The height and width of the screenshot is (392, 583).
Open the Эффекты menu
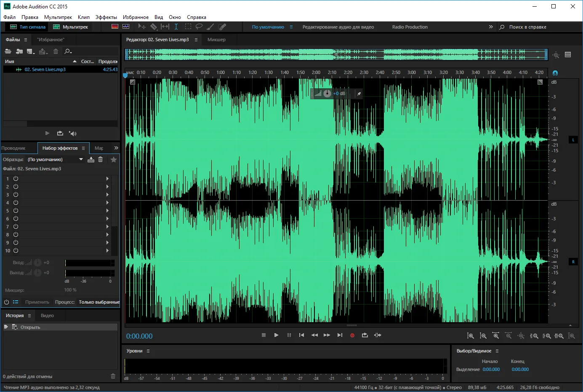coord(106,17)
